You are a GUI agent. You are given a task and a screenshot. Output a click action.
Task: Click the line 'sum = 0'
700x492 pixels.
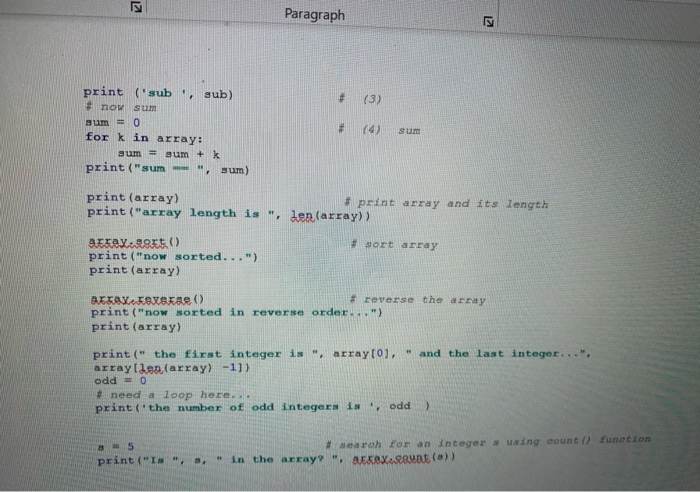112,122
